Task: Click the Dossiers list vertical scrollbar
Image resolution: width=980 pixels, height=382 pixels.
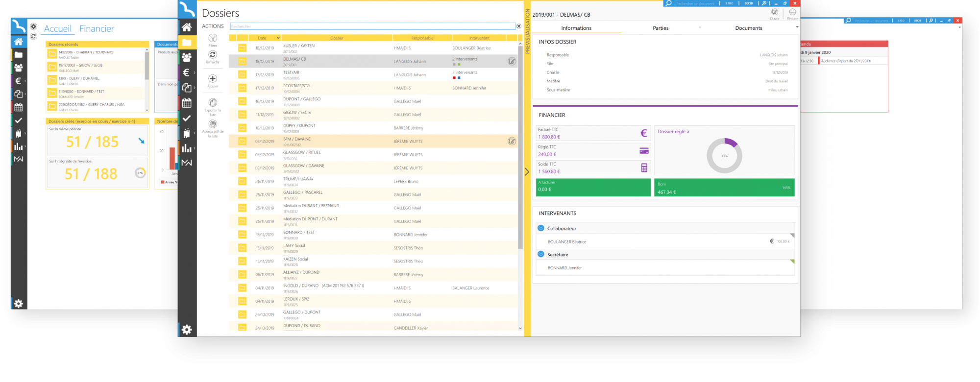Action: (x=520, y=147)
